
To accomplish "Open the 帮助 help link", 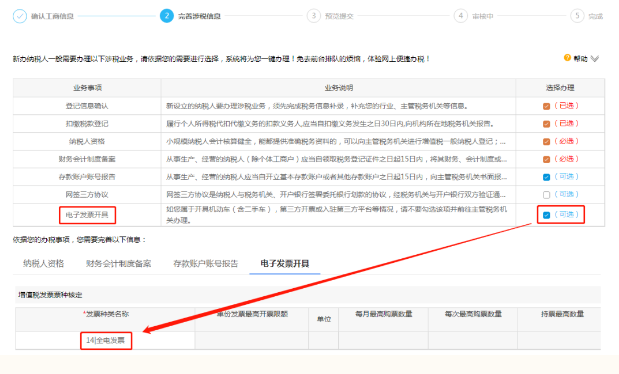I will pyautogui.click(x=580, y=58).
